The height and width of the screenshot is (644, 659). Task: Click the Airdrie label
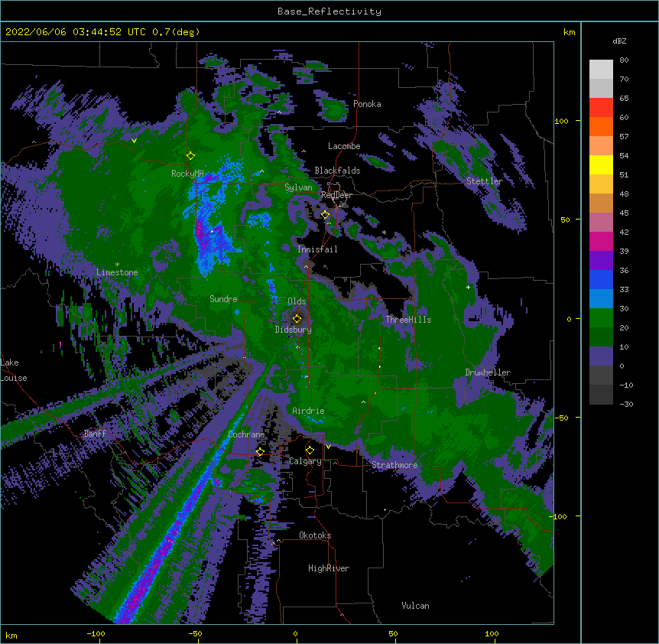309,411
